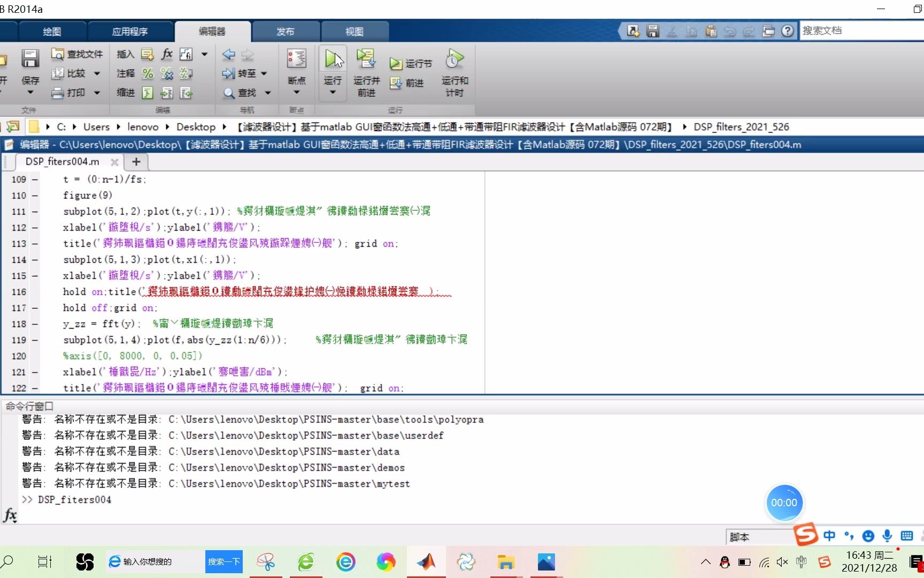924x578 pixels.
Task: Click the quick access save icon
Action: 653,31
